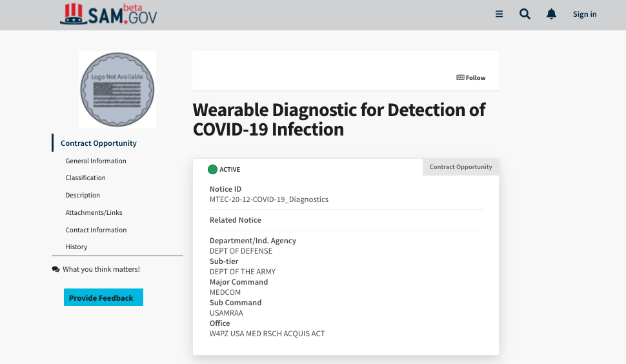The height and width of the screenshot is (364, 626).
Task: Click the Wearable Diagnostic page title
Action: pos(339,119)
